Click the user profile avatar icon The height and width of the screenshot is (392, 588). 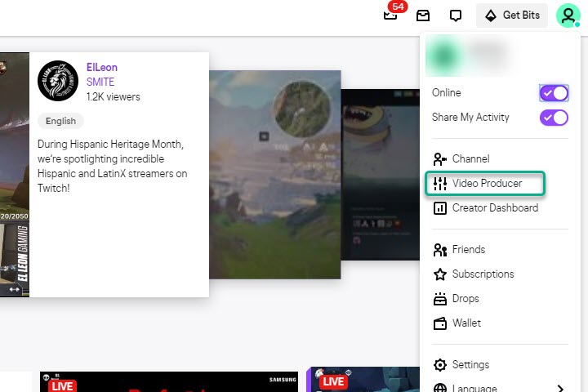coord(568,16)
